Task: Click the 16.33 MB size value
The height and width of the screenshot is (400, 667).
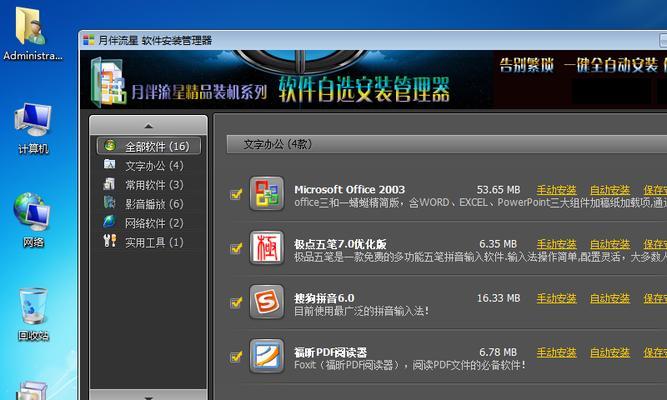Action: 498,298
